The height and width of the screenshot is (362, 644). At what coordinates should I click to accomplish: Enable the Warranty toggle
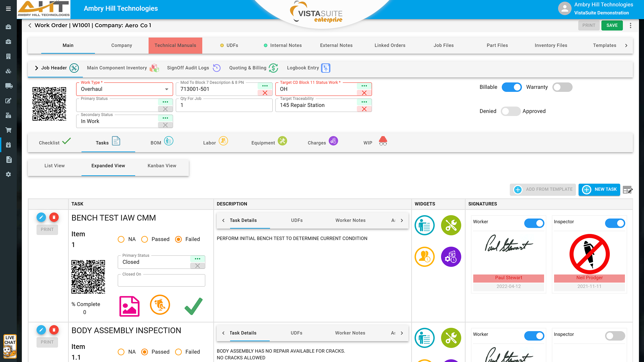(562, 87)
